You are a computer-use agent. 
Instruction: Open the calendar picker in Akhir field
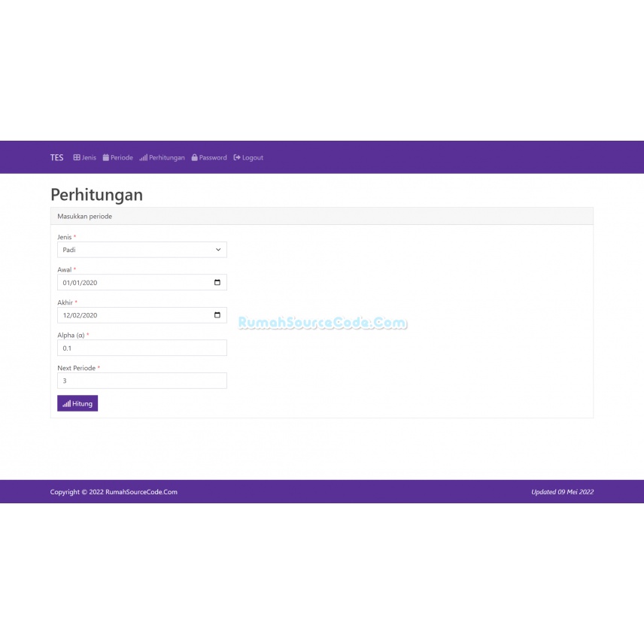pos(217,315)
